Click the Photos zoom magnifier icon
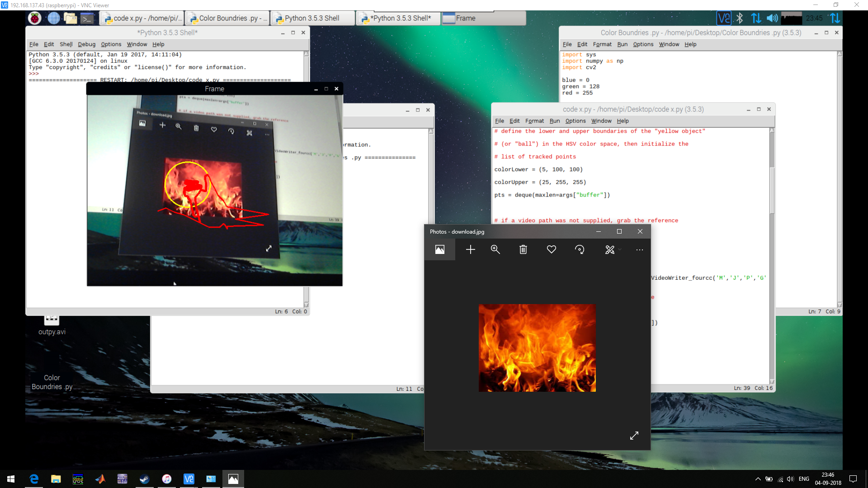 point(495,249)
